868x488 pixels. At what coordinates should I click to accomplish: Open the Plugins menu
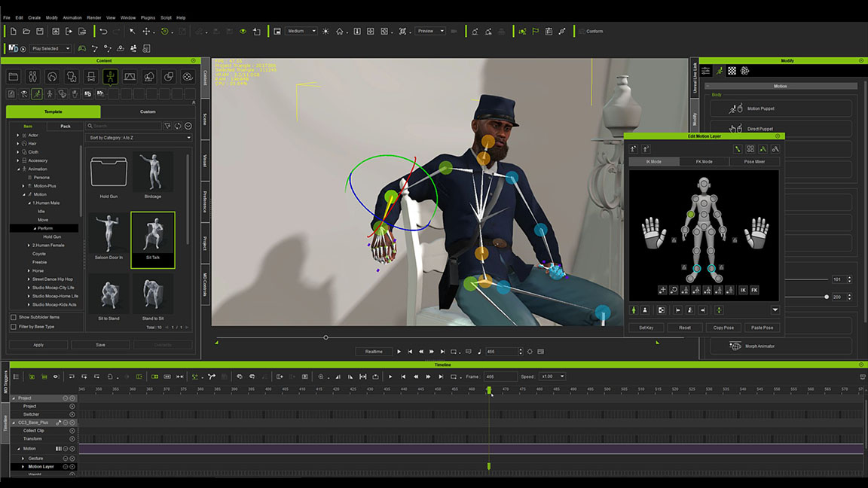click(x=148, y=18)
